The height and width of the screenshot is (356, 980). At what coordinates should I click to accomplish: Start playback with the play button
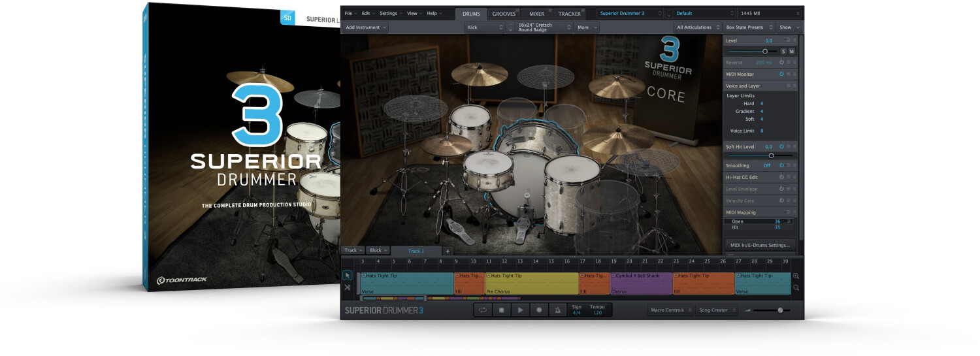tap(520, 310)
